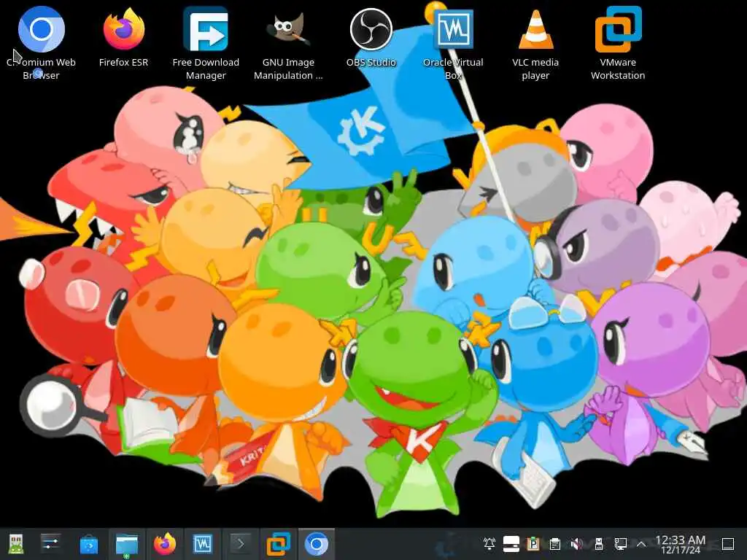Open the wired network connections tray icon
Image resolution: width=747 pixels, height=560 pixels.
coord(621,544)
